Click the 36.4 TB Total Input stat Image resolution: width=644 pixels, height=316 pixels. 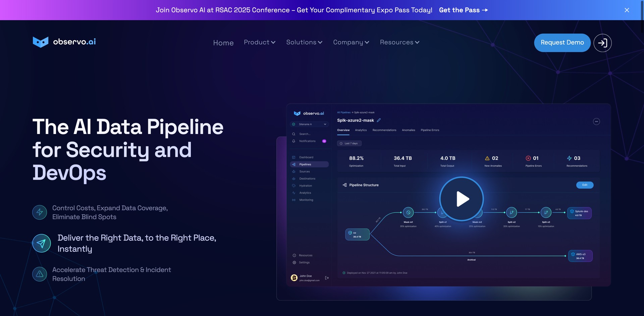(x=402, y=161)
